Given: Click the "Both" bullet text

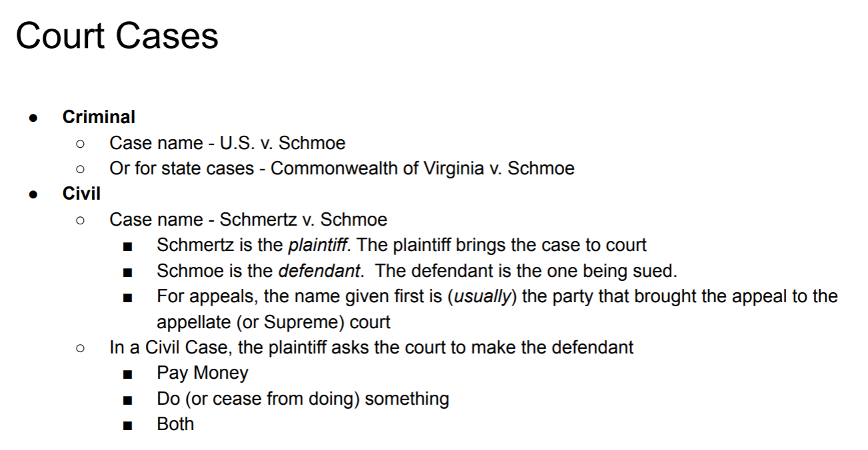Looking at the screenshot, I should [175, 424].
